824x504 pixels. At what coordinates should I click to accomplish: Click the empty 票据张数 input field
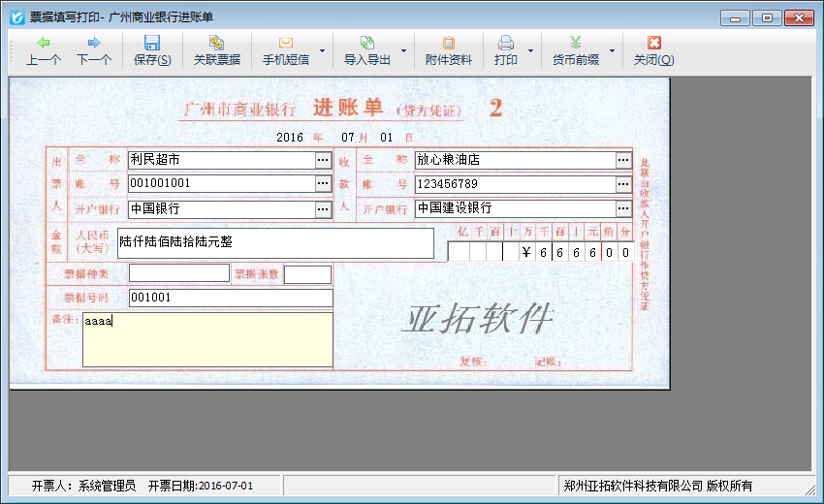[307, 274]
